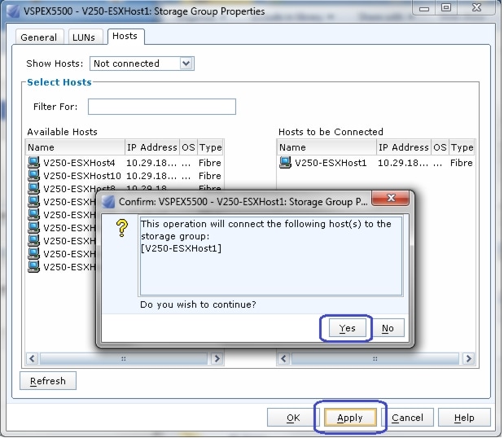Select V250-ESXHost10 in Available Hosts
Image resolution: width=504 pixels, height=438 pixels.
click(x=125, y=177)
